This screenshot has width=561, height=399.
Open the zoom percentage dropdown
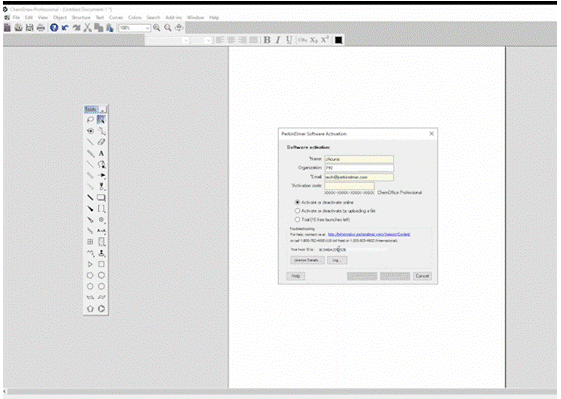coord(147,28)
